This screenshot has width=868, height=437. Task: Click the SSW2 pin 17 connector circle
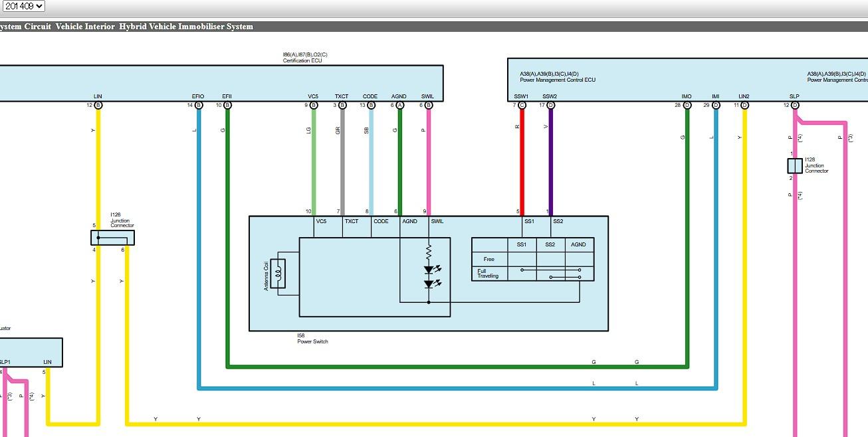551,105
